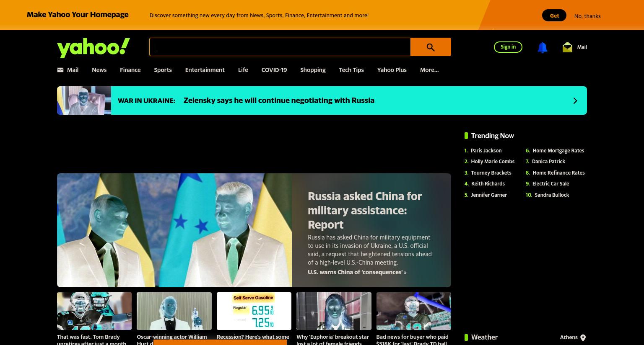644x345 pixels.
Task: Open Mail in the navigation bar
Action: [x=68, y=70]
